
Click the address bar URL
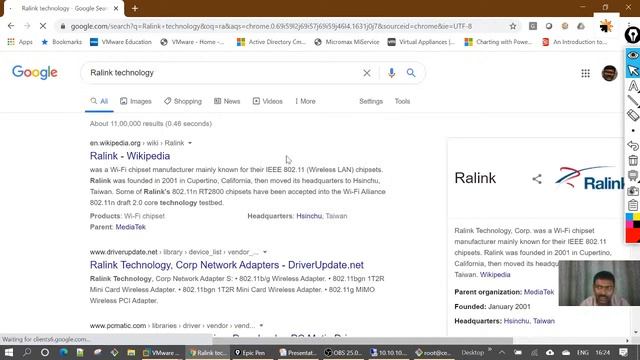271,26
